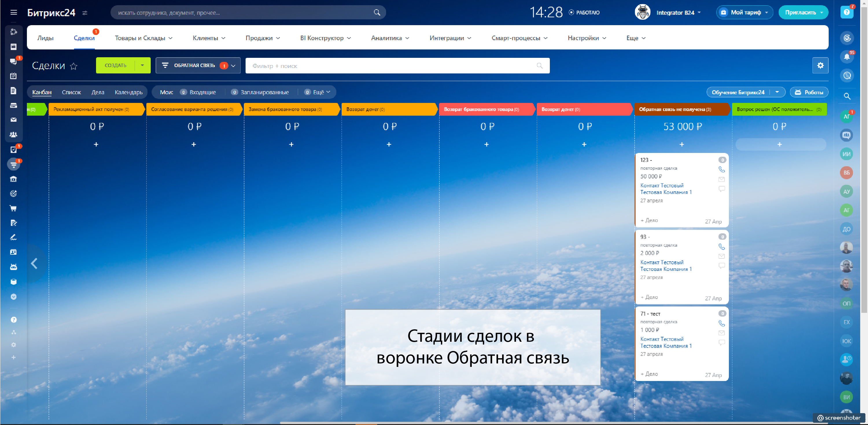
Task: Click star icon next to Сделки title
Action: tap(73, 66)
